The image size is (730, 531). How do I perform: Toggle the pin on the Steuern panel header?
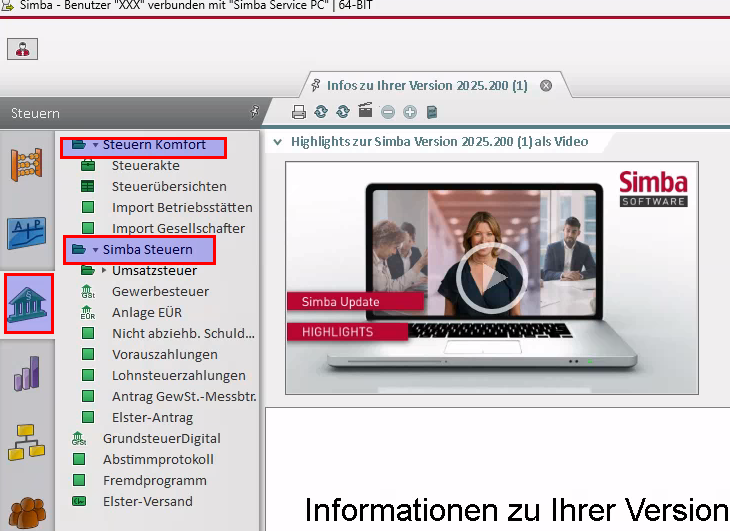[x=254, y=113]
